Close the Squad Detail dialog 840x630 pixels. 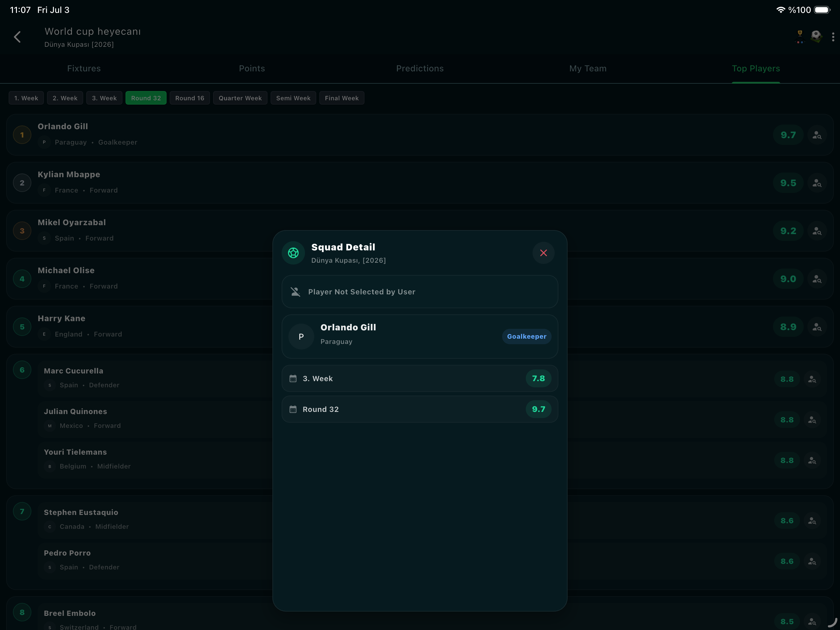(543, 253)
